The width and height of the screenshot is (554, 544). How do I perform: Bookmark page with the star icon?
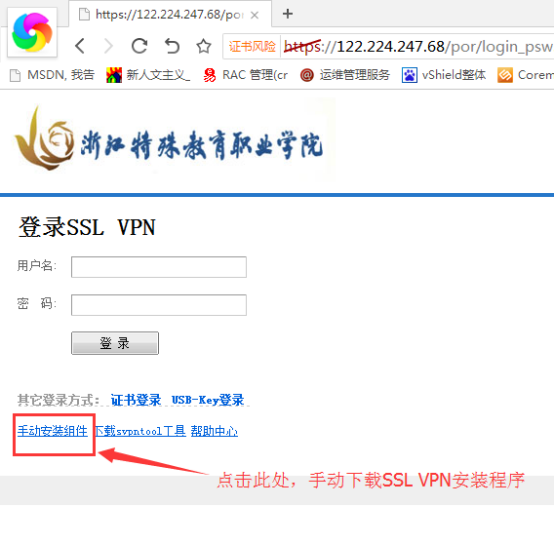204,46
